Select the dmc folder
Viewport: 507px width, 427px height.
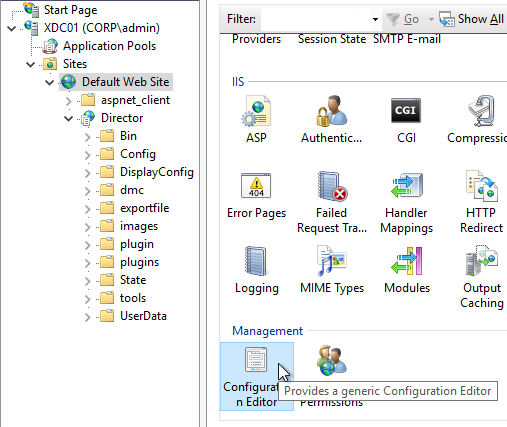(x=132, y=190)
